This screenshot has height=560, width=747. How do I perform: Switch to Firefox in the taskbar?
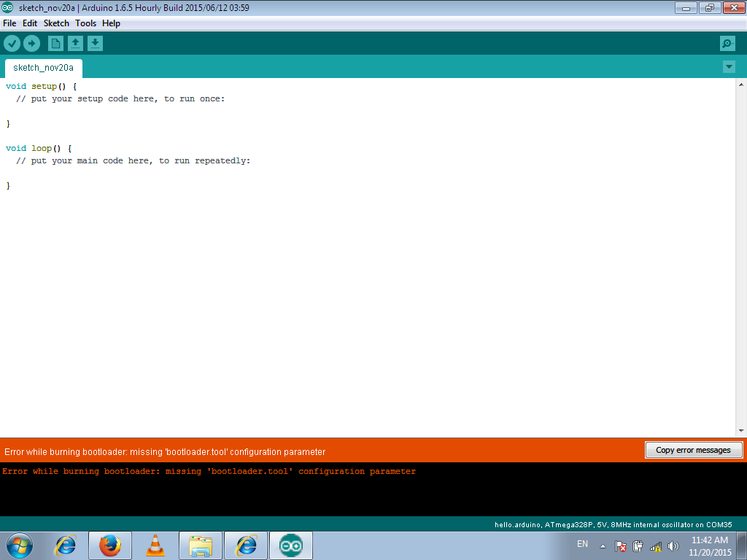click(110, 545)
